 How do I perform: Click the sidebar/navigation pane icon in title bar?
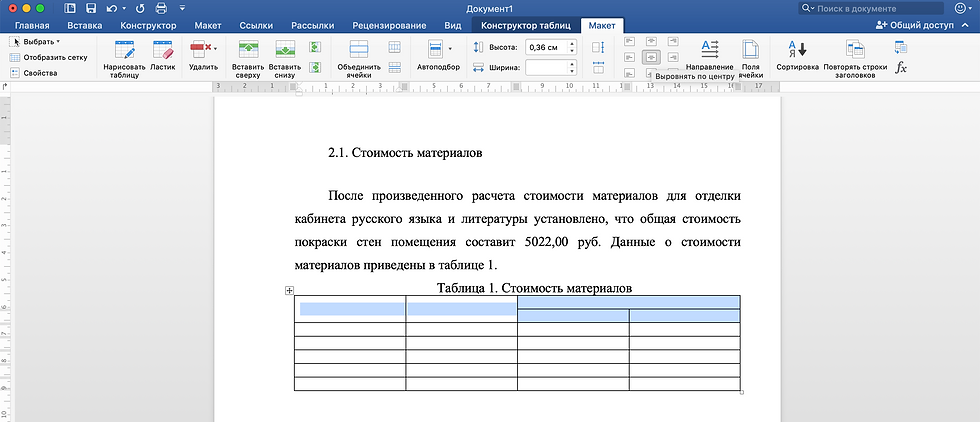click(x=70, y=9)
